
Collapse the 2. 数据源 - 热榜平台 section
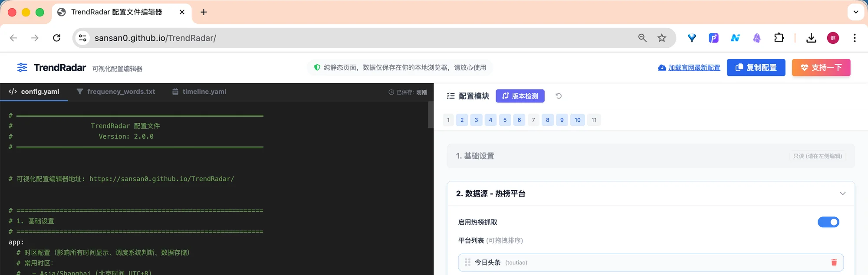tap(842, 193)
